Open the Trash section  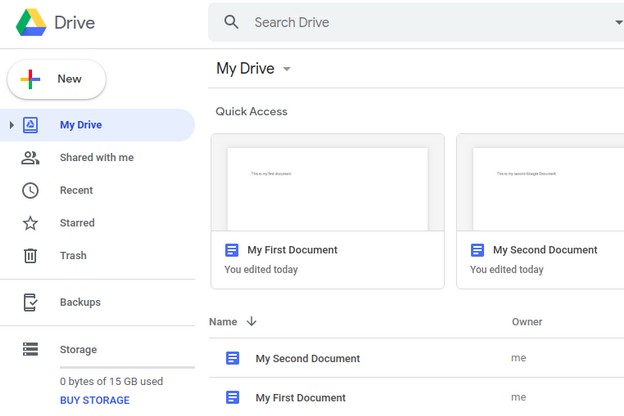pyautogui.click(x=73, y=256)
